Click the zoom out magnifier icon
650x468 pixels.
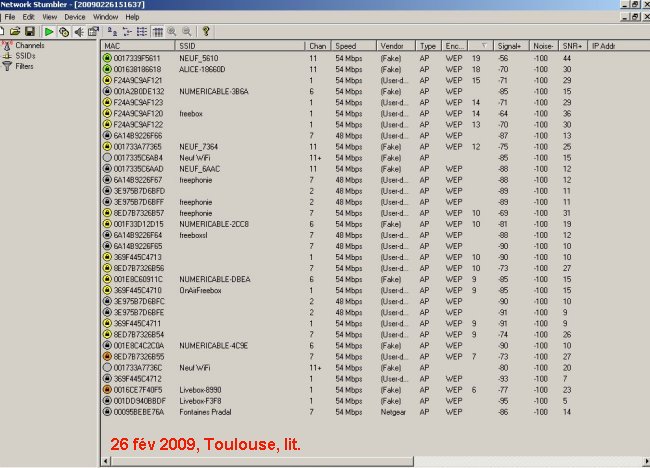point(187,32)
